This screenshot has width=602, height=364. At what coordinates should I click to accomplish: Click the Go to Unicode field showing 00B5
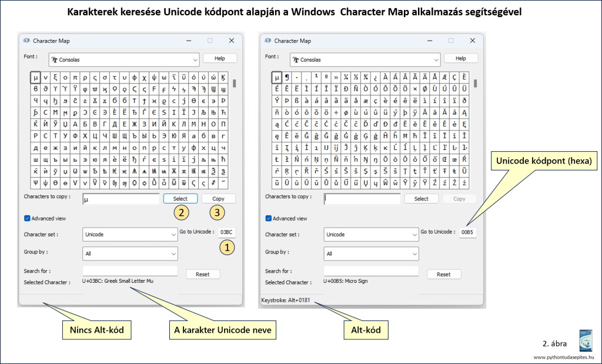(x=467, y=232)
